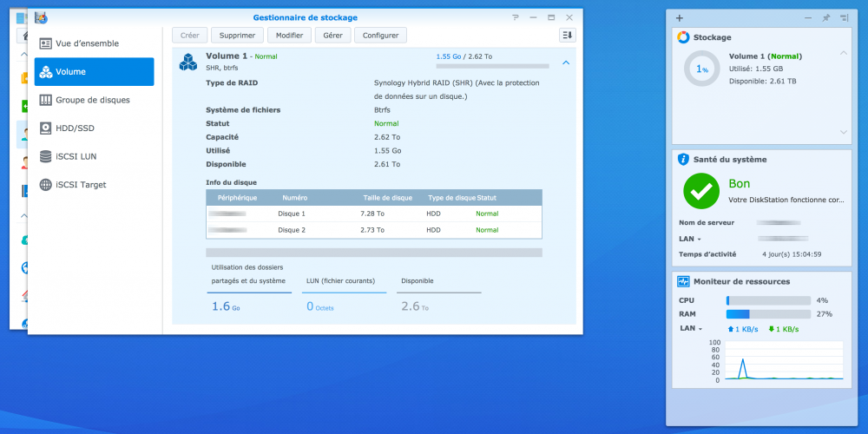This screenshot has height=434, width=868.
Task: Click the 2.73 To disk size cell
Action: (x=372, y=230)
